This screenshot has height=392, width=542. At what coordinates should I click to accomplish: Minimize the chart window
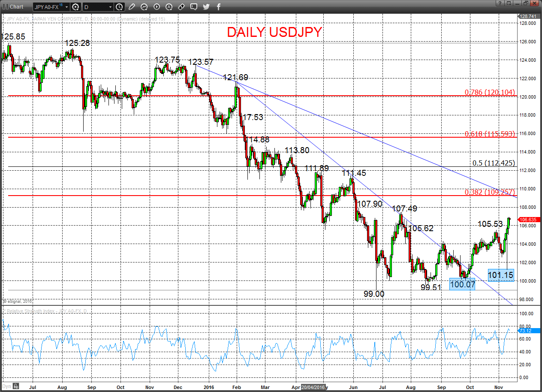click(x=518, y=3)
